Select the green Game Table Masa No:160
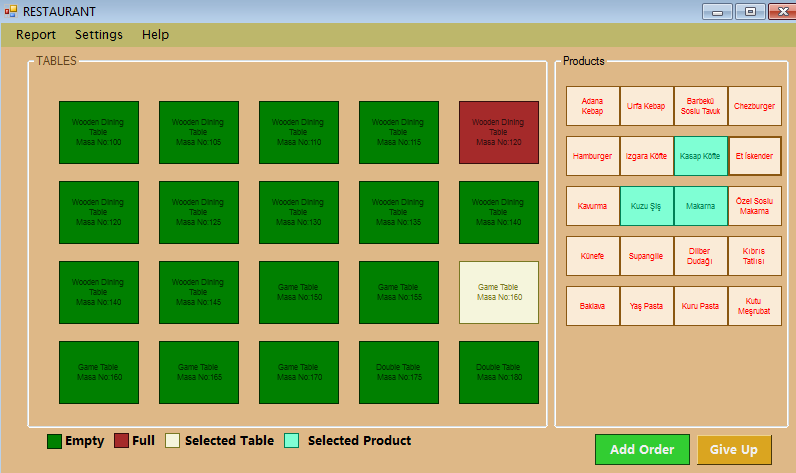Image resolution: width=796 pixels, height=473 pixels. coord(99,373)
